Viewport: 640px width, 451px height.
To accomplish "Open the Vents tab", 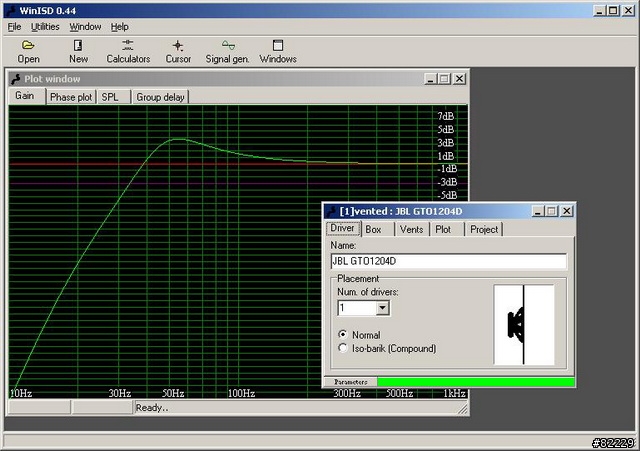I will pos(411,229).
